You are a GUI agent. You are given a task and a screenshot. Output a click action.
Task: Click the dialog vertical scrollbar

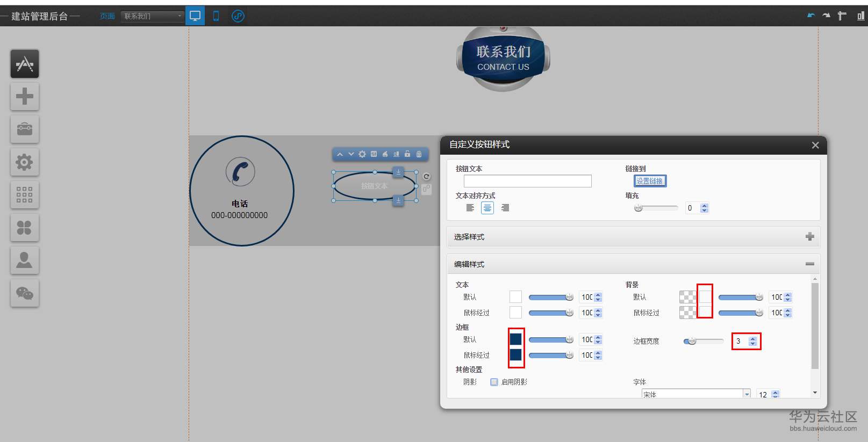pyautogui.click(x=815, y=325)
